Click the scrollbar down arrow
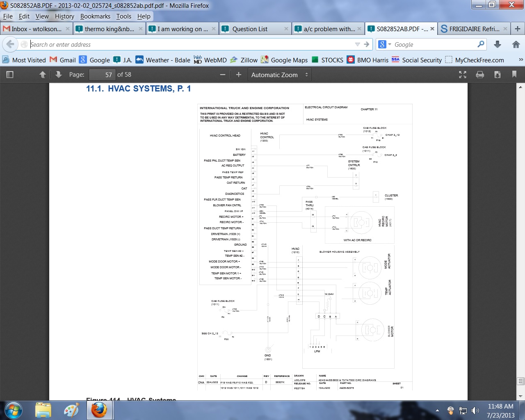The image size is (525, 420). coord(521,396)
